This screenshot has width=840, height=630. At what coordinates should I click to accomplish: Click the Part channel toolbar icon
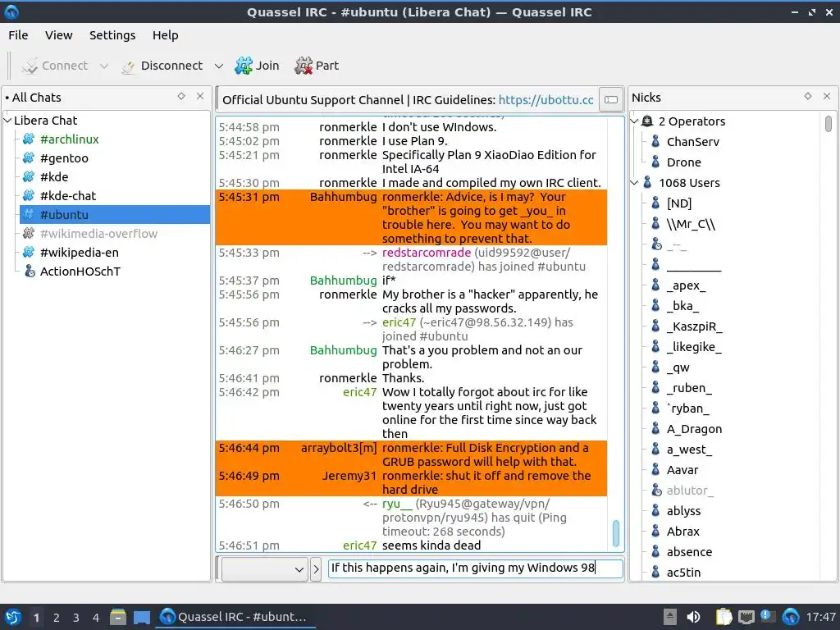(x=304, y=66)
